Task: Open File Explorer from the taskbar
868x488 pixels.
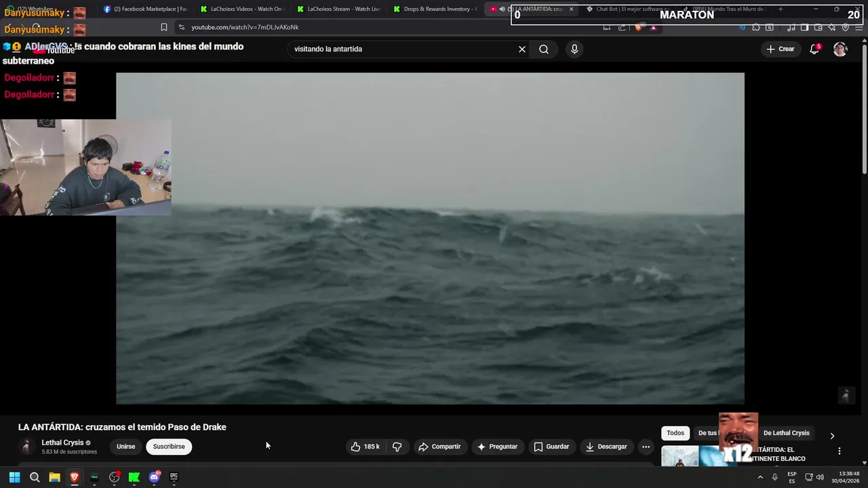Action: (54, 477)
